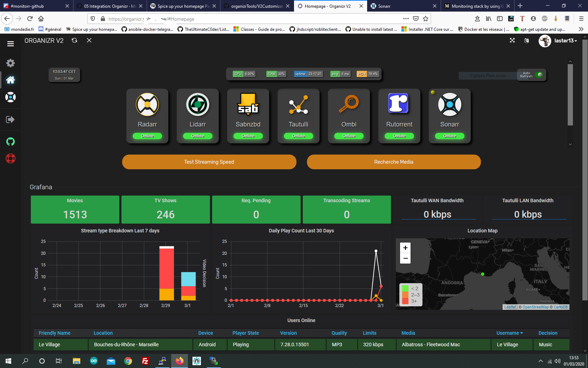Check Lidarr Online status badge
This screenshot has width=588, height=368.
[x=198, y=136]
